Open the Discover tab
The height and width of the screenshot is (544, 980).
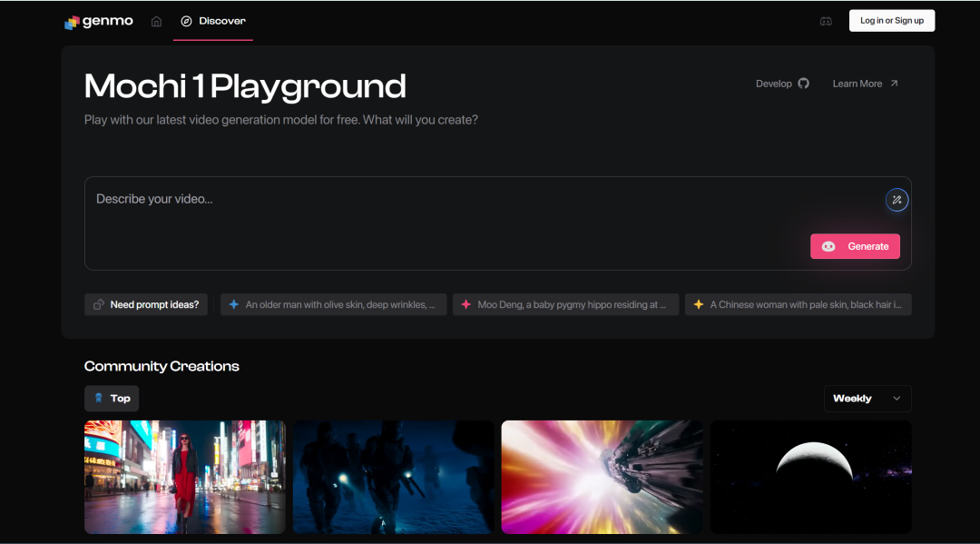[213, 21]
